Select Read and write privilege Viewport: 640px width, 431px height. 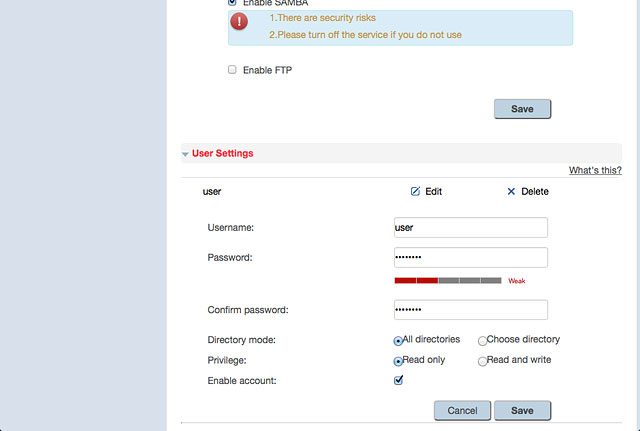[482, 361]
